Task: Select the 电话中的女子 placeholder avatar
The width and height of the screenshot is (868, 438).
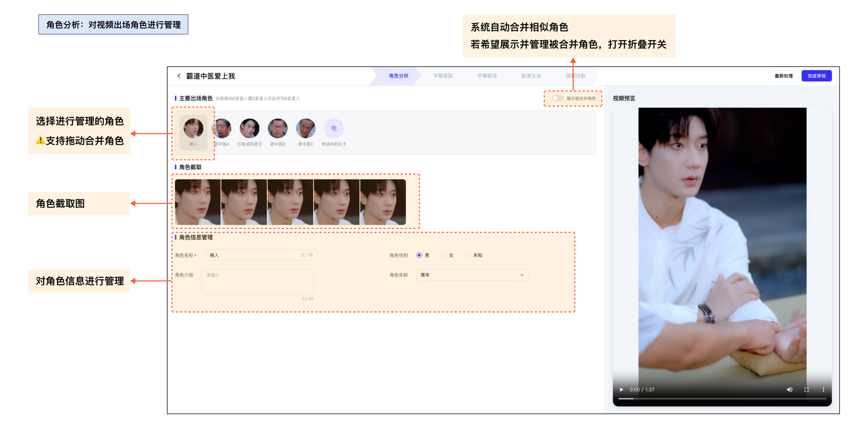Action: tap(334, 128)
